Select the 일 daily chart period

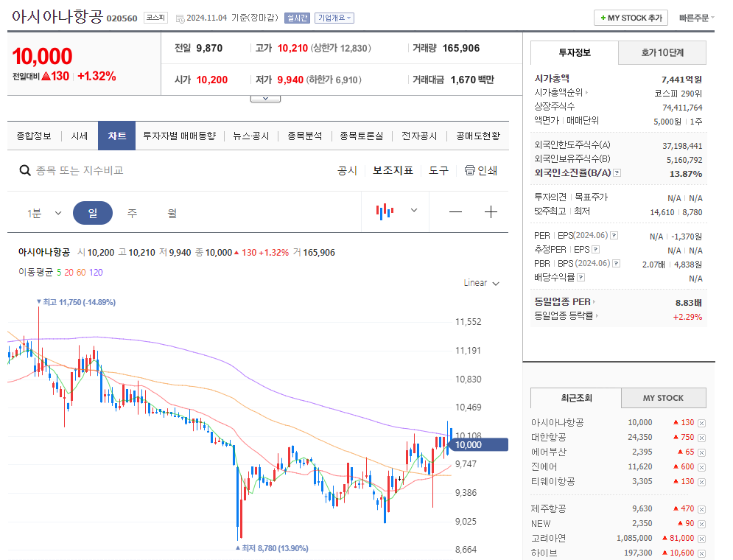[93, 213]
